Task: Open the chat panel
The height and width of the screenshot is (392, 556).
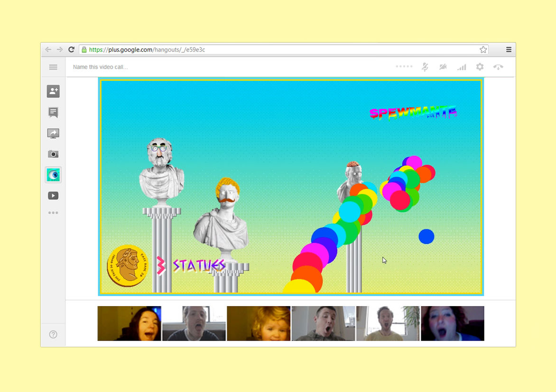Action: point(53,112)
